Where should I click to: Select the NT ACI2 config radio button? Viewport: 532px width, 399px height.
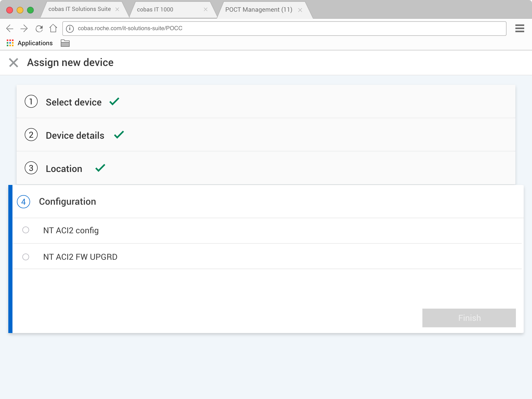(26, 230)
